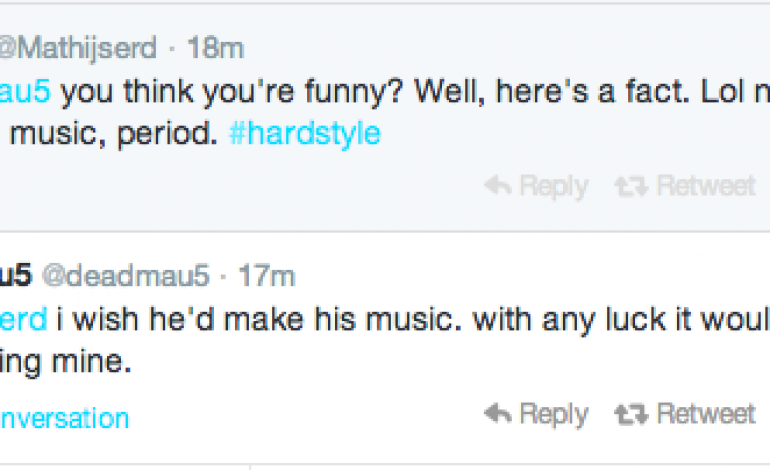Click the blue mention before 'i wish he'd'

(x=22, y=322)
